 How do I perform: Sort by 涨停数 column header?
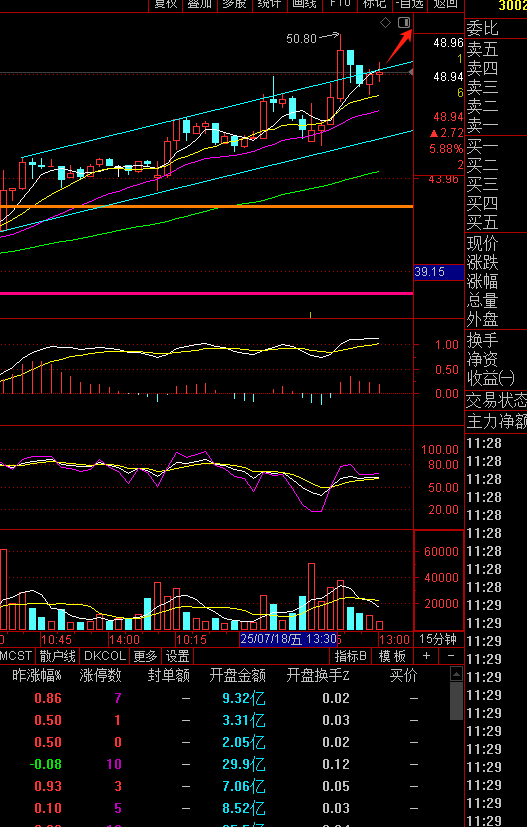pos(101,675)
